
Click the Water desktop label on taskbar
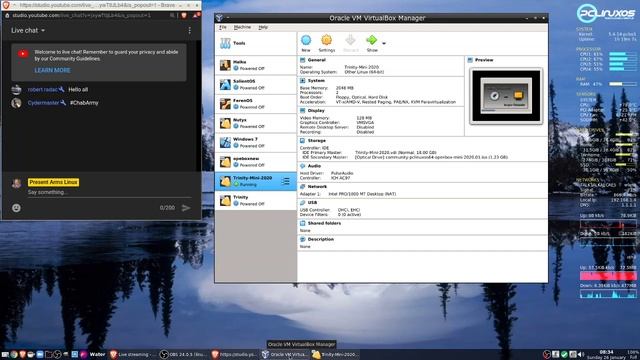click(97, 354)
